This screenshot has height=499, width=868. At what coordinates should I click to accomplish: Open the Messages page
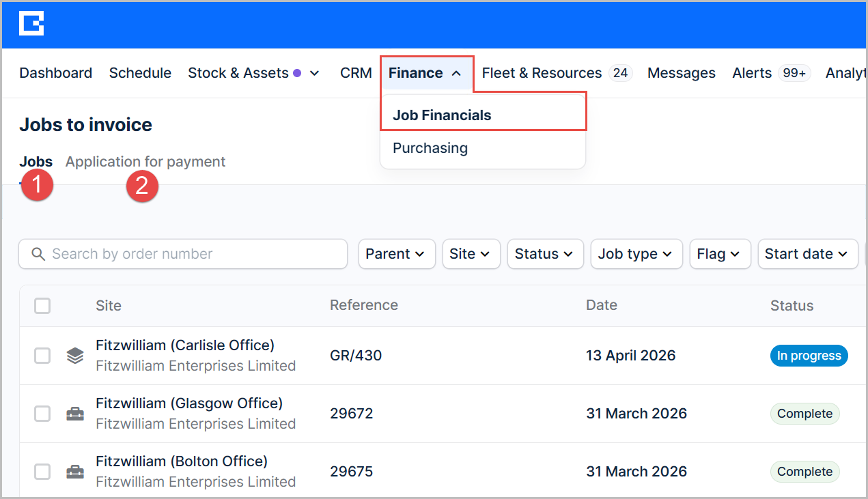coord(682,73)
